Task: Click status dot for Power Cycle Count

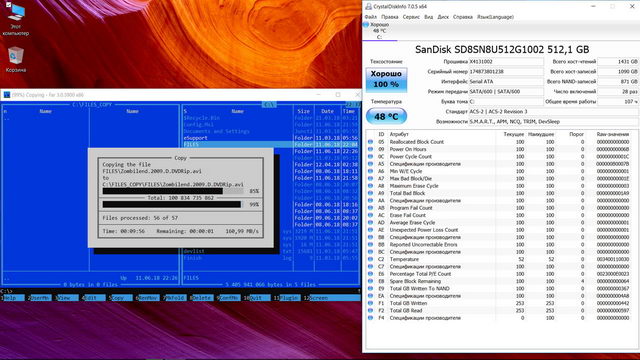Action: pos(370,157)
